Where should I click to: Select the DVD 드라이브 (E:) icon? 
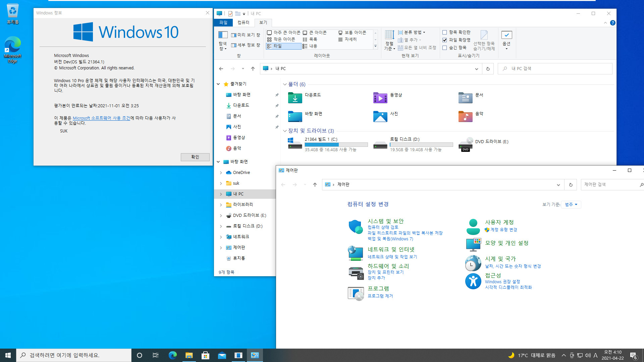466,144
